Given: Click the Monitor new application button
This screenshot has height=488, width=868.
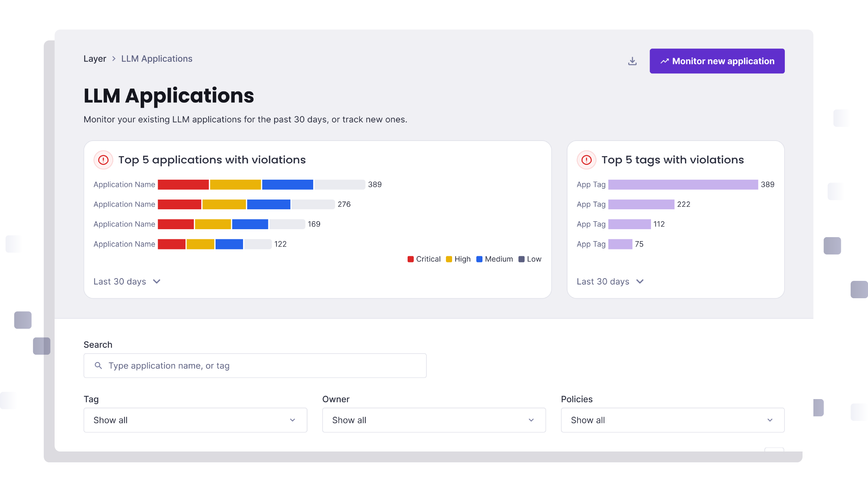Looking at the screenshot, I should click(x=717, y=61).
